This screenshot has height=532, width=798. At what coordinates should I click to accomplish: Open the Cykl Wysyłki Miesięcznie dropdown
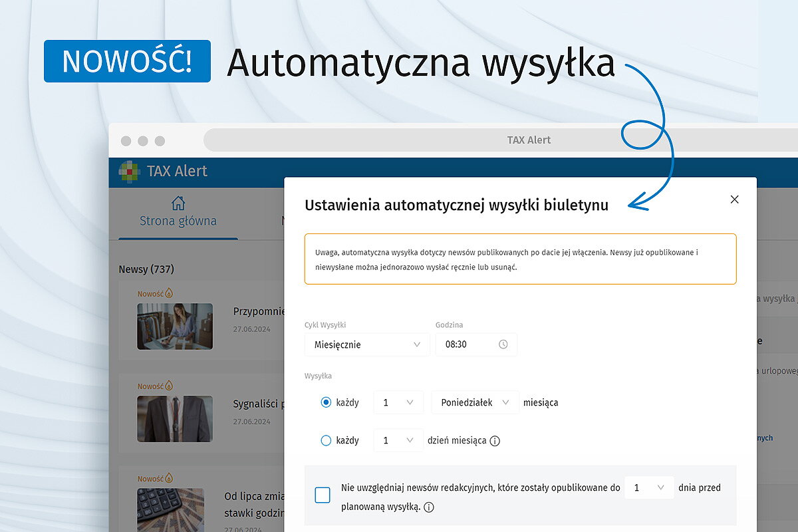click(367, 344)
